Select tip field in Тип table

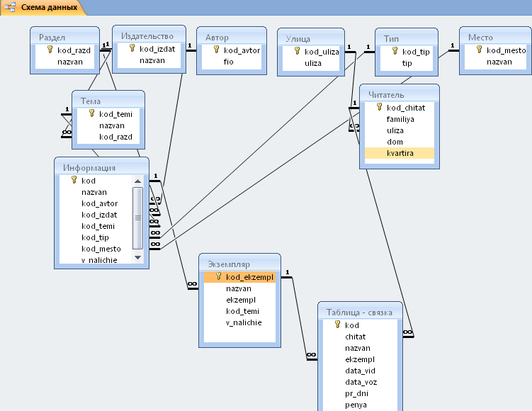pyautogui.click(x=407, y=63)
